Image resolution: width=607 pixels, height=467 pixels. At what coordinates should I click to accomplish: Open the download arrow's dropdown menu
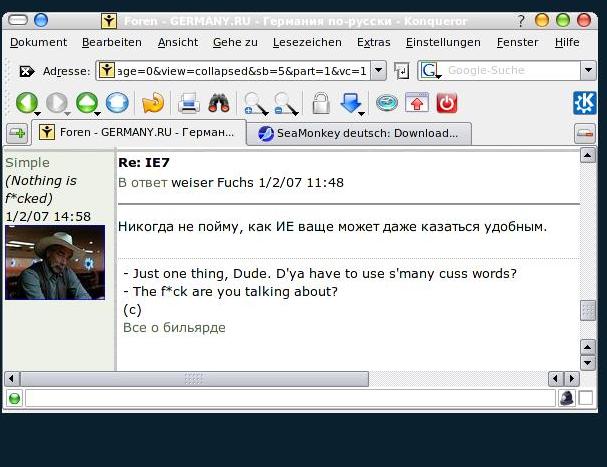(361, 113)
